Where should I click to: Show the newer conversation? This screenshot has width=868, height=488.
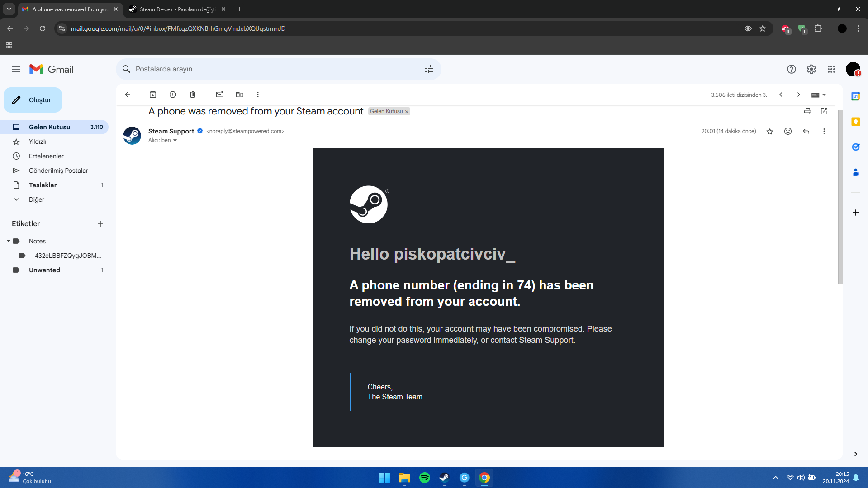[781, 95]
